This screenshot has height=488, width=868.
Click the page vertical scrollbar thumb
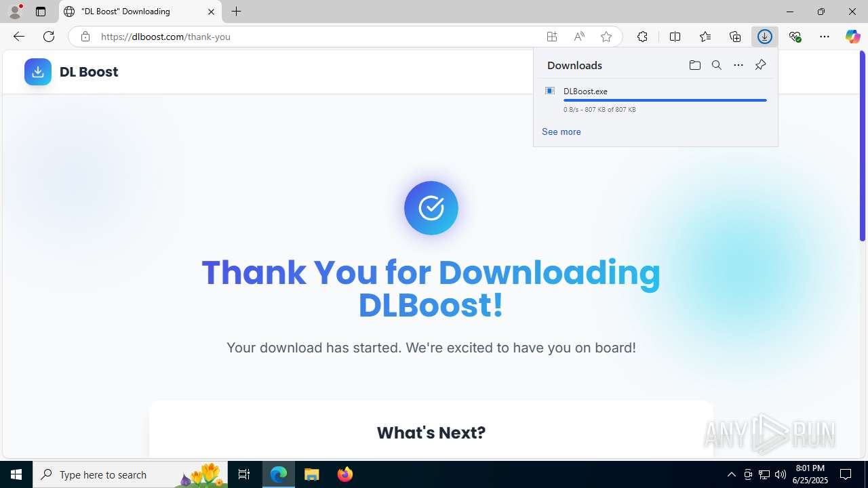coord(863,146)
